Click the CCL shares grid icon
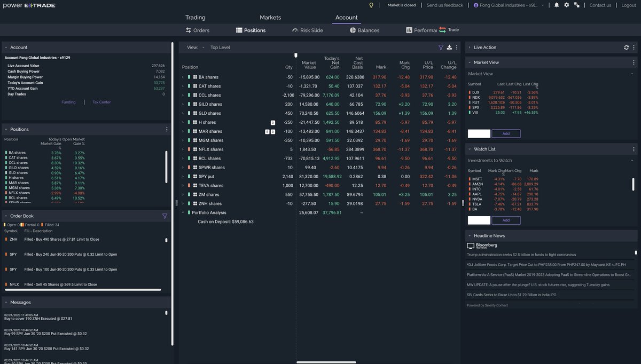This screenshot has width=641, height=364. [195, 95]
